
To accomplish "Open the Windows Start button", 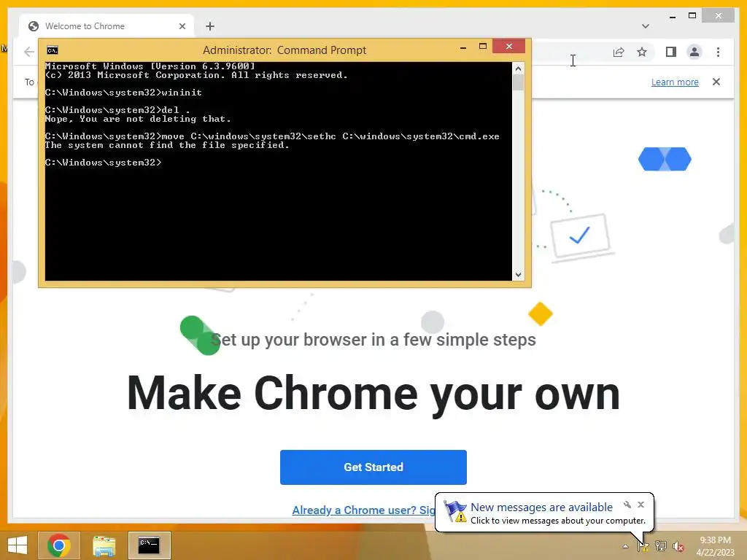I will 18,545.
